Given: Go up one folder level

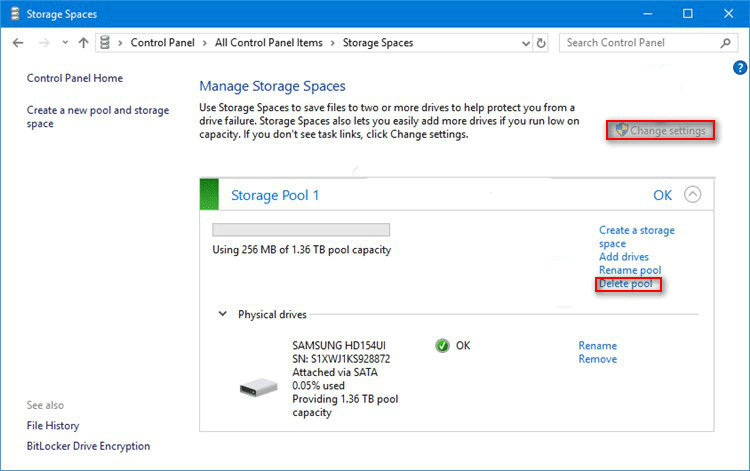Looking at the screenshot, I should click(83, 43).
